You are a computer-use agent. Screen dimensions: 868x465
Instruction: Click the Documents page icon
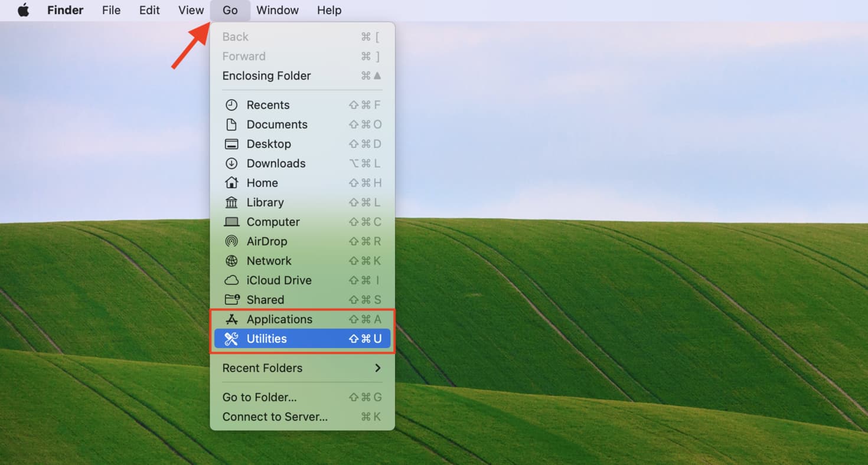click(231, 125)
